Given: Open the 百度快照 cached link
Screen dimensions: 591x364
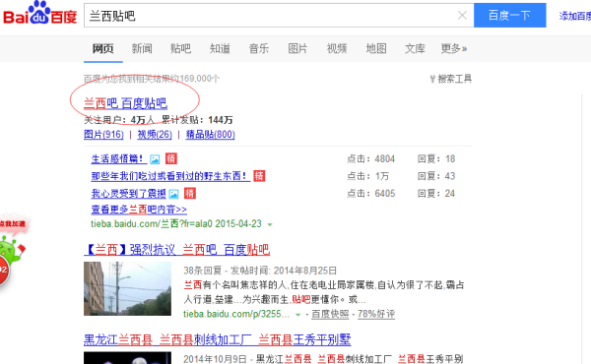Looking at the screenshot, I should pos(330,314).
